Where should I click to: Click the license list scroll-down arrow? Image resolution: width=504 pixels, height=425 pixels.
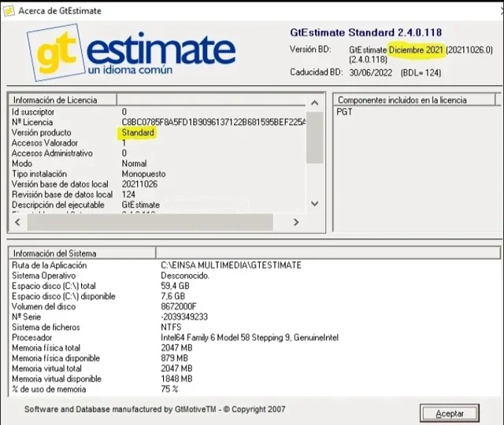[x=315, y=204]
